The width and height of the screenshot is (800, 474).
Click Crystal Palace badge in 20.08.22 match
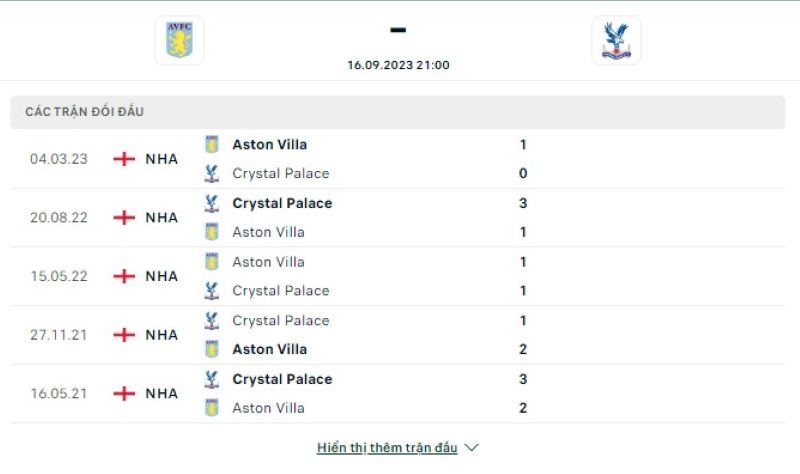tap(211, 203)
